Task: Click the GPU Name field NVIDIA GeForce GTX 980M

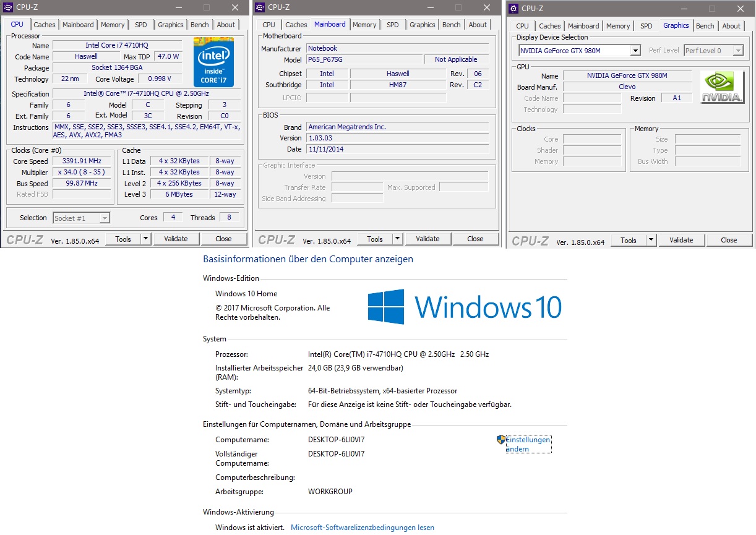Action: click(627, 75)
